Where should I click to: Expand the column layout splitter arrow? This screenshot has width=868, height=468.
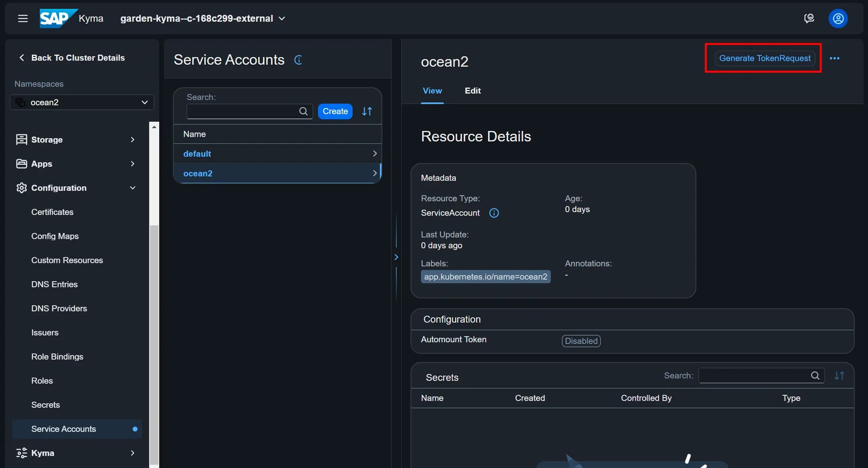tap(396, 257)
